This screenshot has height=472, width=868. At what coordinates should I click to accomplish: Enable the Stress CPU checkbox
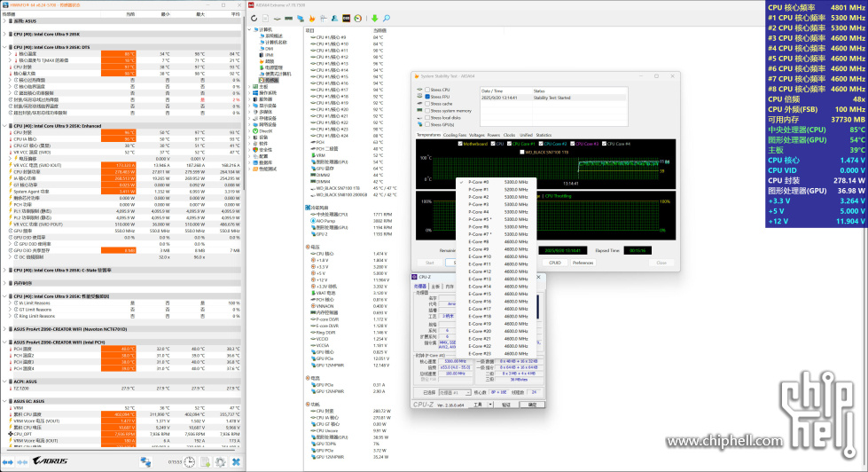click(426, 90)
